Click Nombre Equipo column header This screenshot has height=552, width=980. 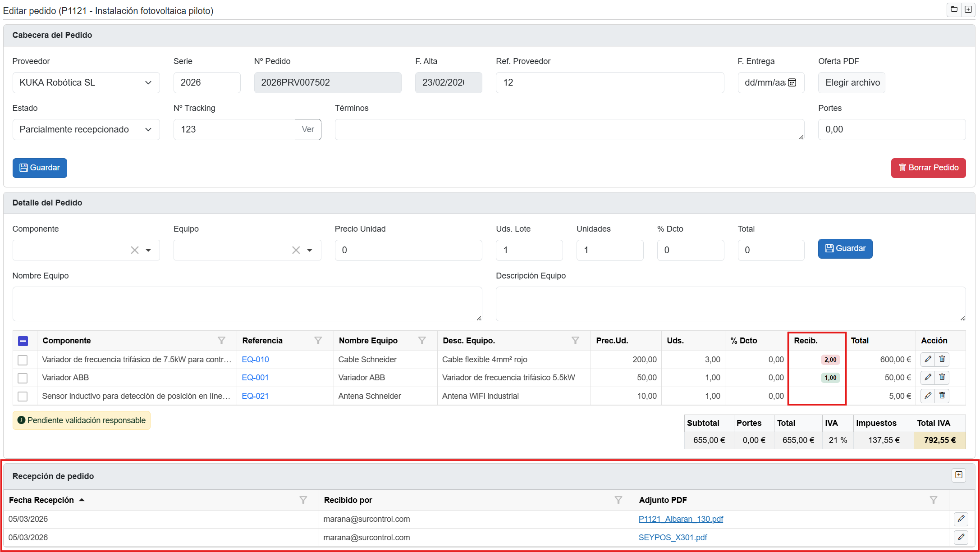368,341
